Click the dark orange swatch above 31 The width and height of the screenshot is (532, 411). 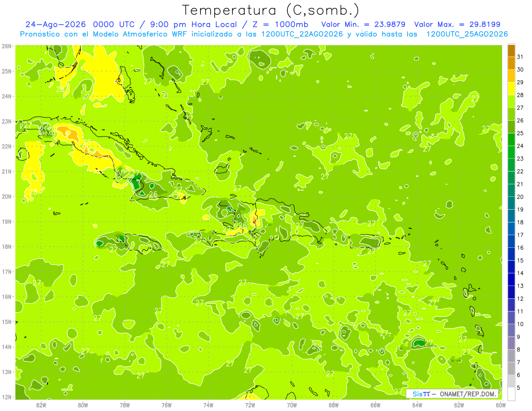(x=511, y=51)
